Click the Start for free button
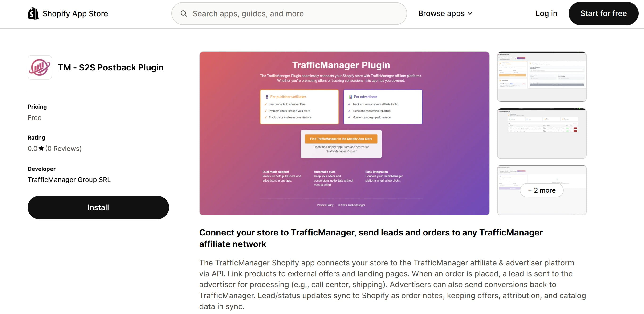The image size is (644, 314). (x=603, y=13)
